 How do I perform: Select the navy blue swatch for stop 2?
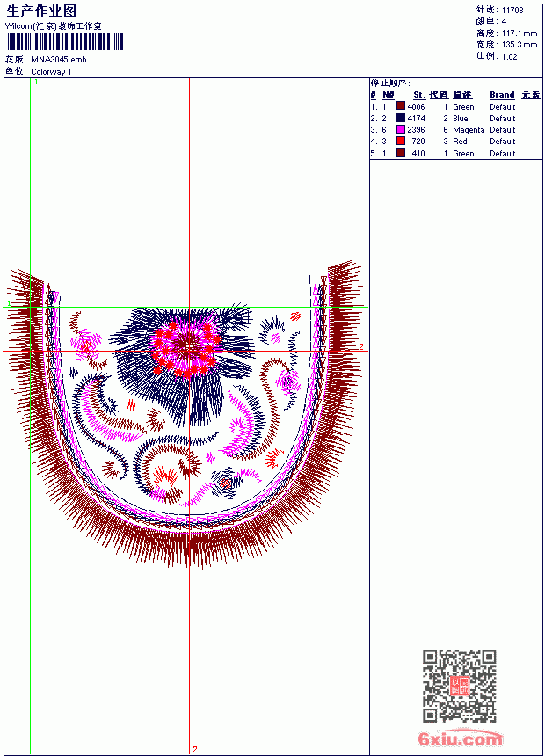(400, 118)
